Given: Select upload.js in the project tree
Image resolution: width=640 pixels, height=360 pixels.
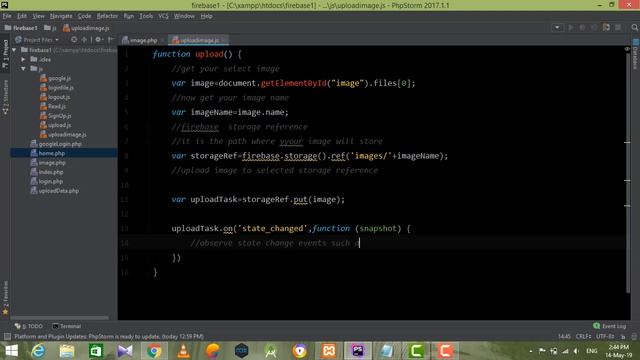Looking at the screenshot, I should pos(55,125).
